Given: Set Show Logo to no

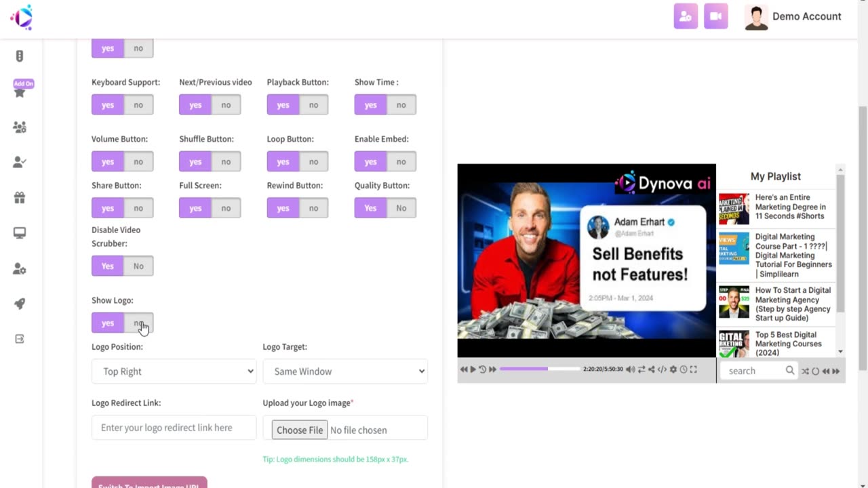Looking at the screenshot, I should pyautogui.click(x=138, y=323).
